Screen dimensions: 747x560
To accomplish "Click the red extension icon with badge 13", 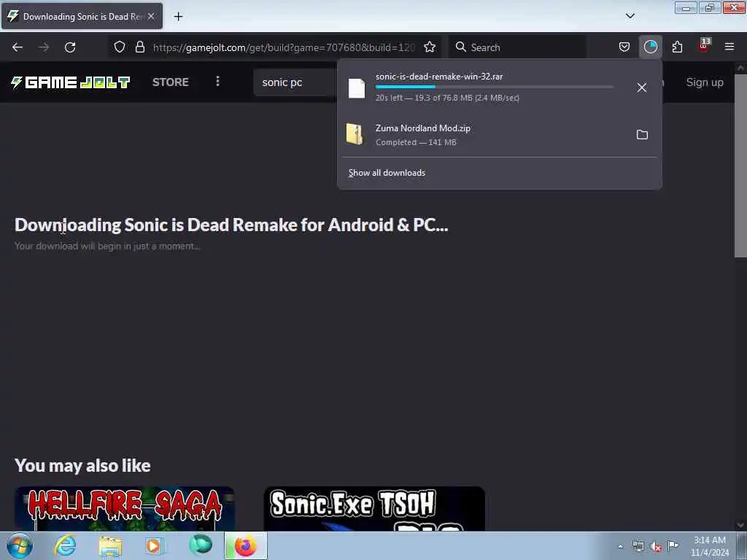I will tap(704, 46).
